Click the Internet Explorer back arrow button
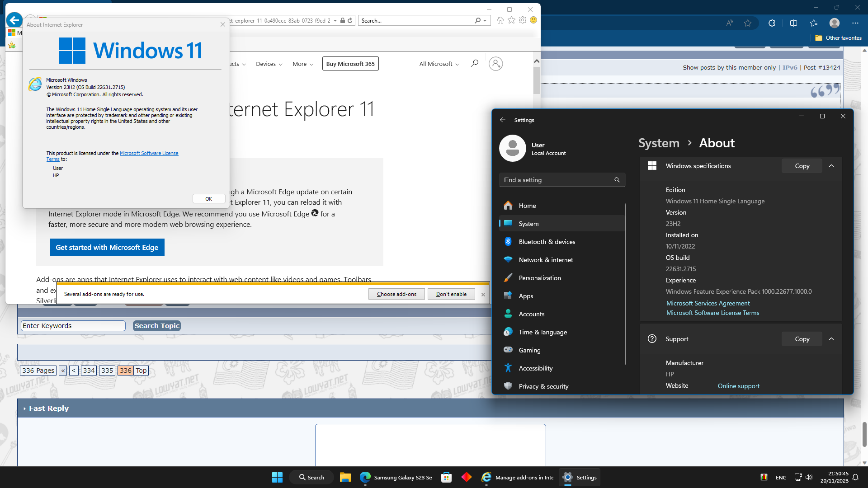This screenshot has width=868, height=488. coord(14,20)
